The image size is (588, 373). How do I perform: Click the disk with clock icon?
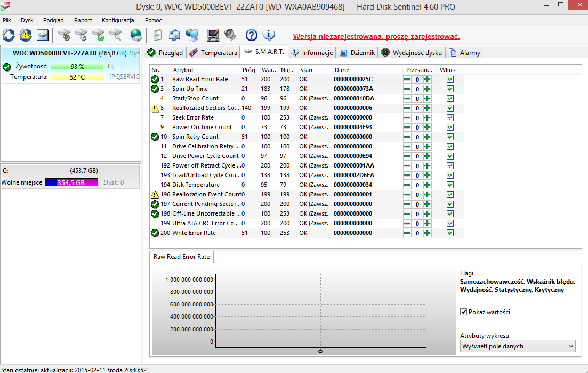(x=82, y=35)
